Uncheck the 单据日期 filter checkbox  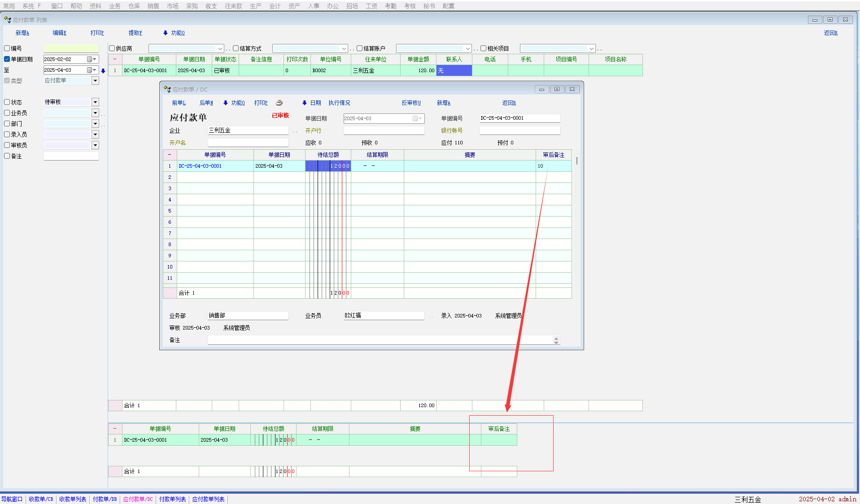pyautogui.click(x=7, y=59)
